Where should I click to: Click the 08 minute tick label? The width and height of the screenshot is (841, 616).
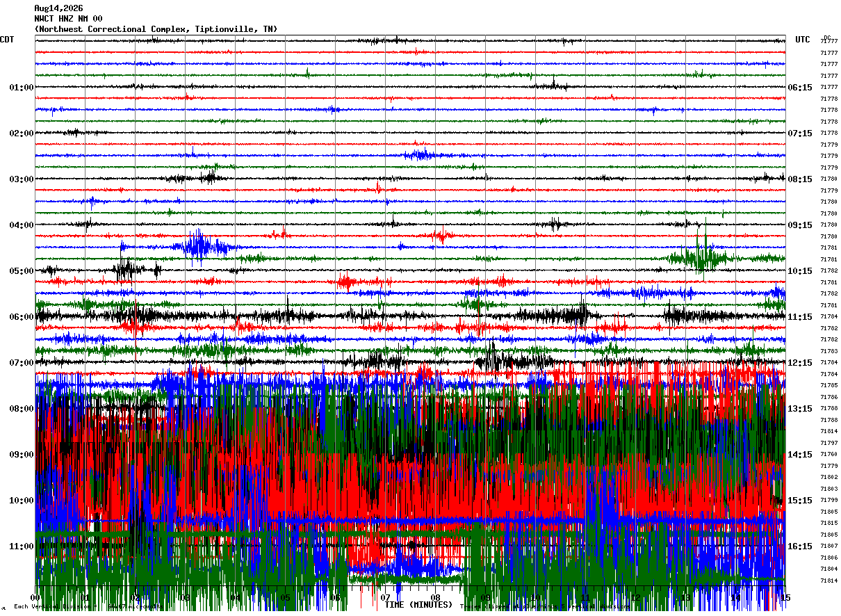pyautogui.click(x=435, y=598)
